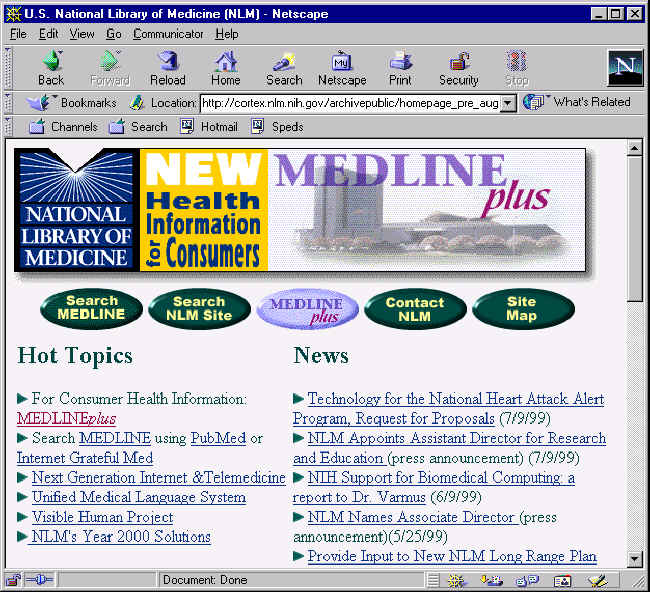
Task: Open Visible Human Project link
Action: (102, 517)
